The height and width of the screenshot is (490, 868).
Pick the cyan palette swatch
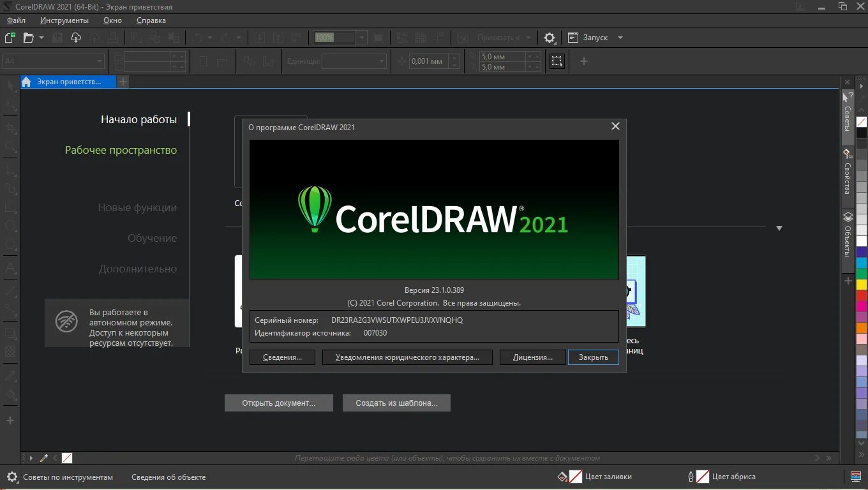click(862, 262)
